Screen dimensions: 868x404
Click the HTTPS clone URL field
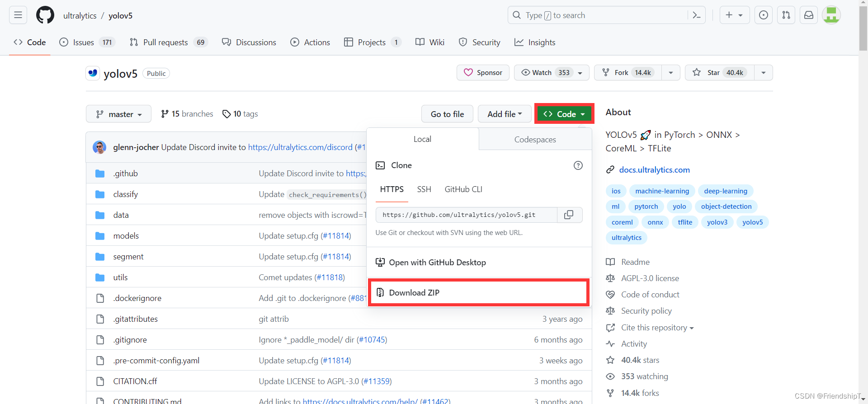pos(466,215)
